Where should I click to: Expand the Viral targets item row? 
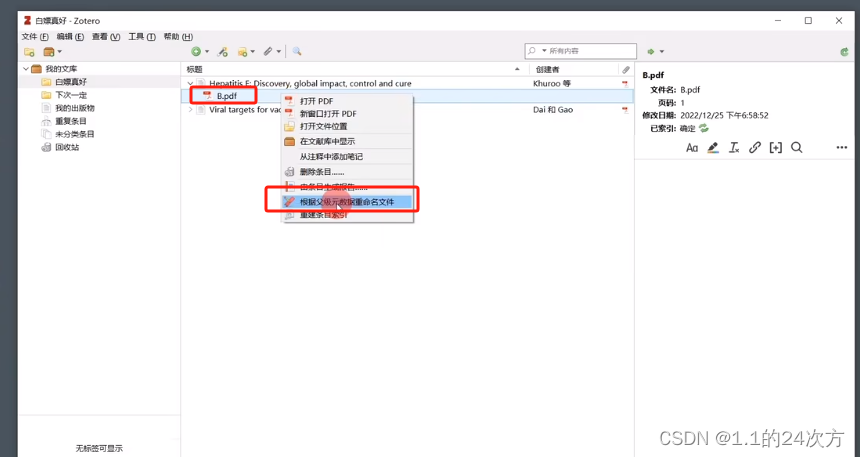190,110
